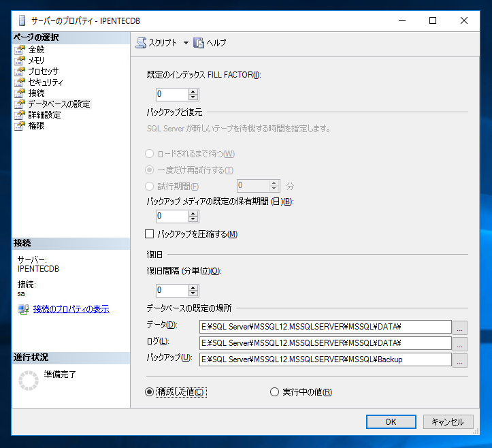Increase the 復旧間隔 spinner value
This screenshot has height=448, width=492.
click(x=193, y=287)
